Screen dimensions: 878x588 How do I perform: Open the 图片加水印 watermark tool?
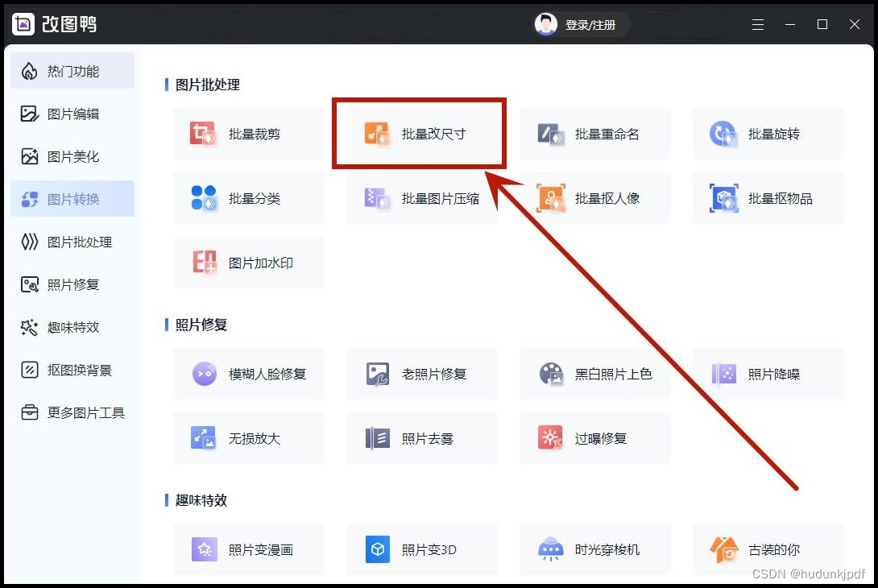248,263
